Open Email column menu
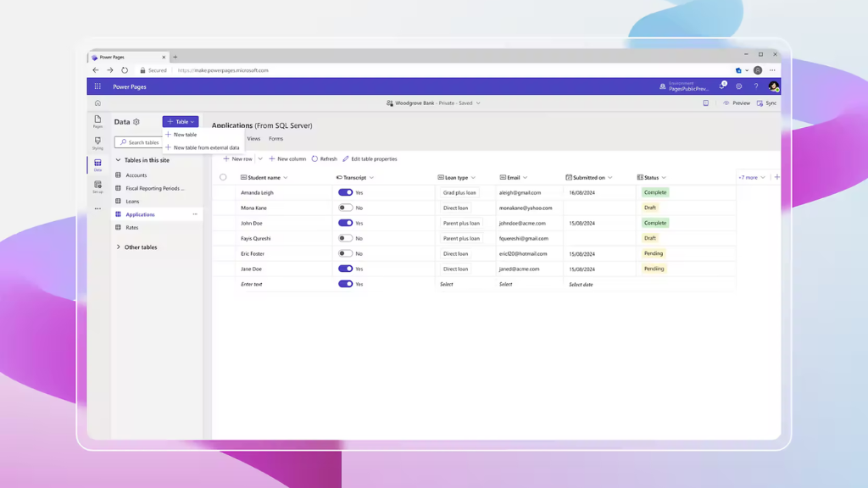The height and width of the screenshot is (488, 868). point(526,178)
